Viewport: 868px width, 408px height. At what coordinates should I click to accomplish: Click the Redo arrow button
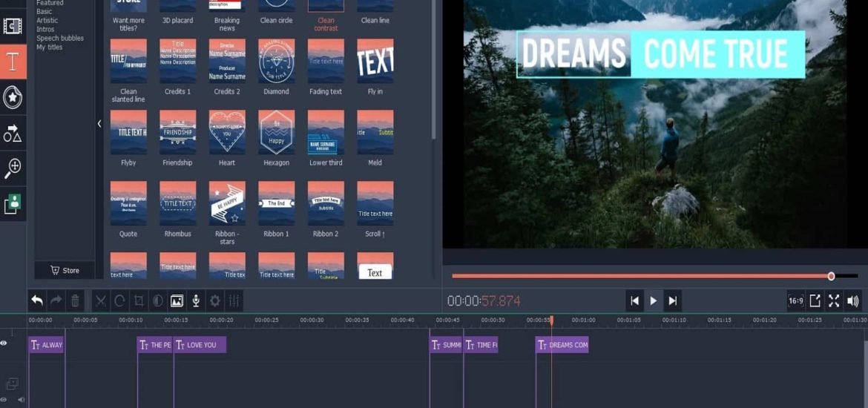(56, 300)
